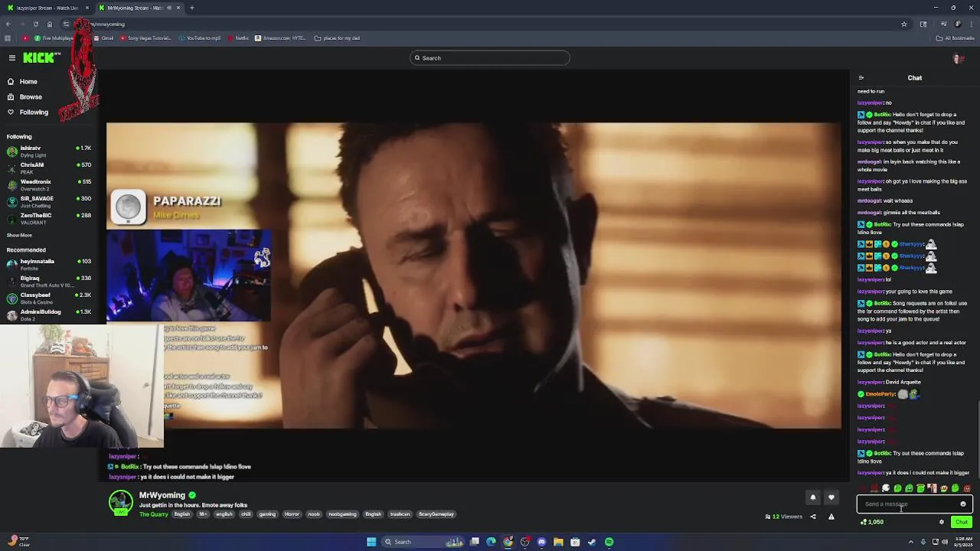Select the noobgaming tag

pos(342,514)
